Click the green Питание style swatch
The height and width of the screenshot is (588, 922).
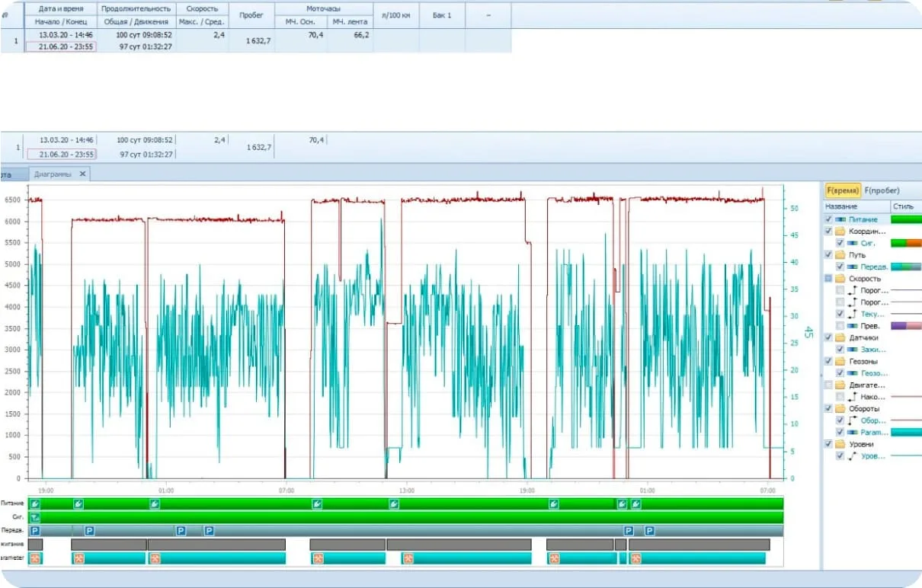[x=905, y=219]
